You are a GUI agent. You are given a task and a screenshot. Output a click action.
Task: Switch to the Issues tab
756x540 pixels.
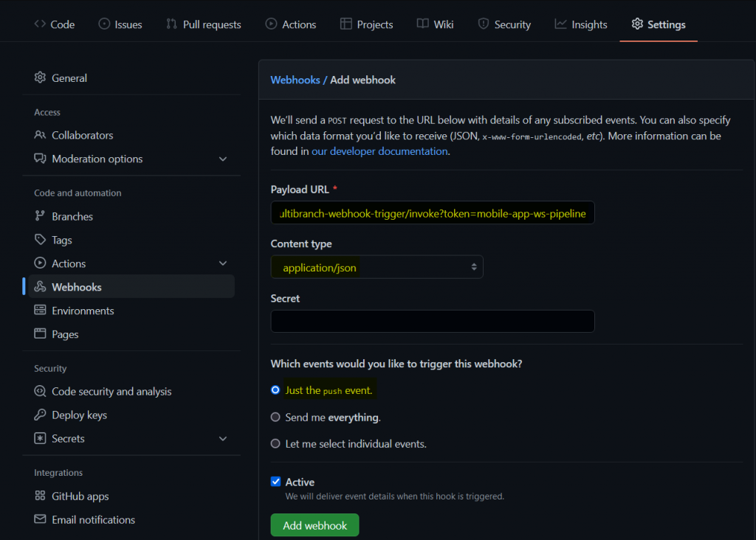(120, 24)
